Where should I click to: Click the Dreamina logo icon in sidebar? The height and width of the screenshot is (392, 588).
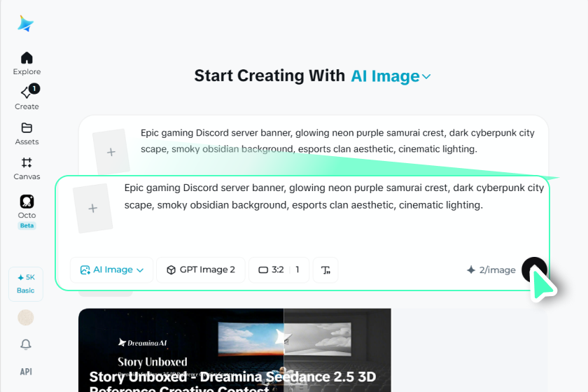25,23
